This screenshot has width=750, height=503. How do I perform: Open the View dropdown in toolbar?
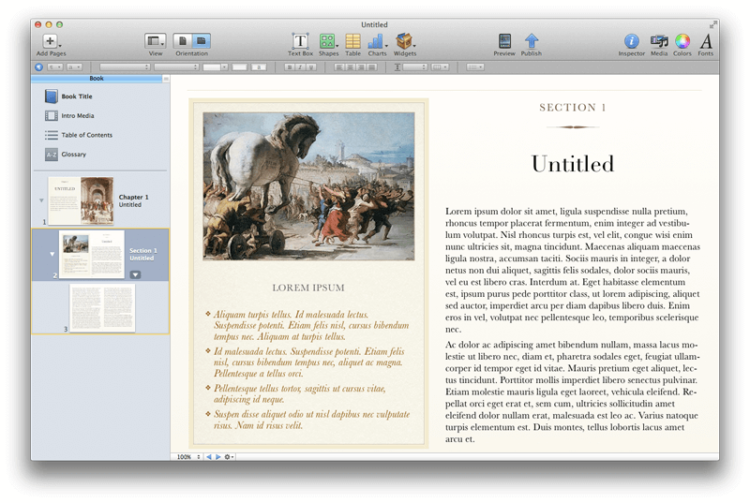pos(155,41)
